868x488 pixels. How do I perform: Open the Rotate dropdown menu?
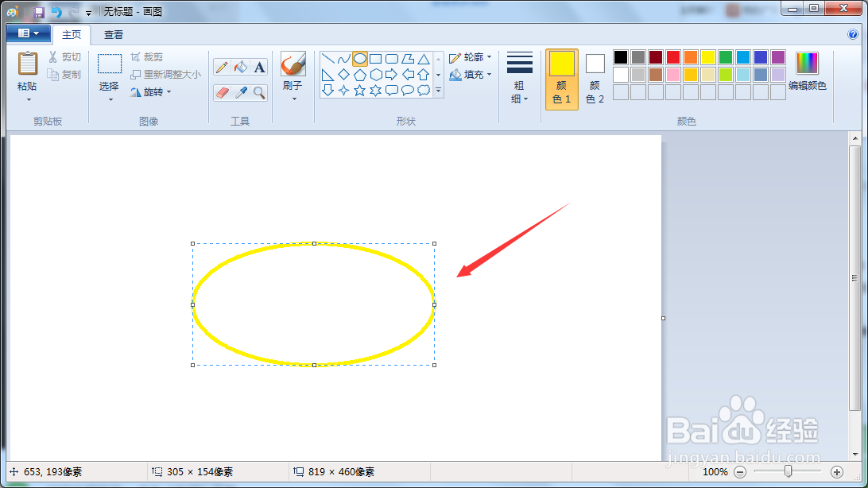150,92
